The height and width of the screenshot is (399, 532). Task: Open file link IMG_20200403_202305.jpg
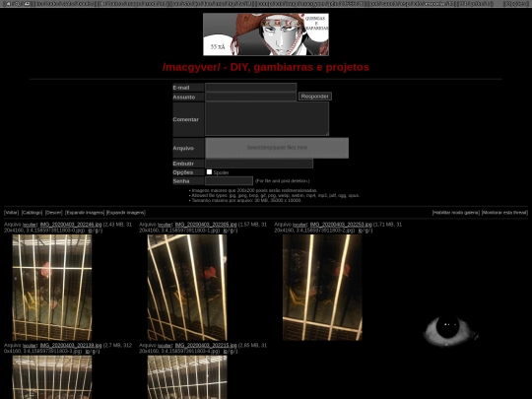point(206,225)
